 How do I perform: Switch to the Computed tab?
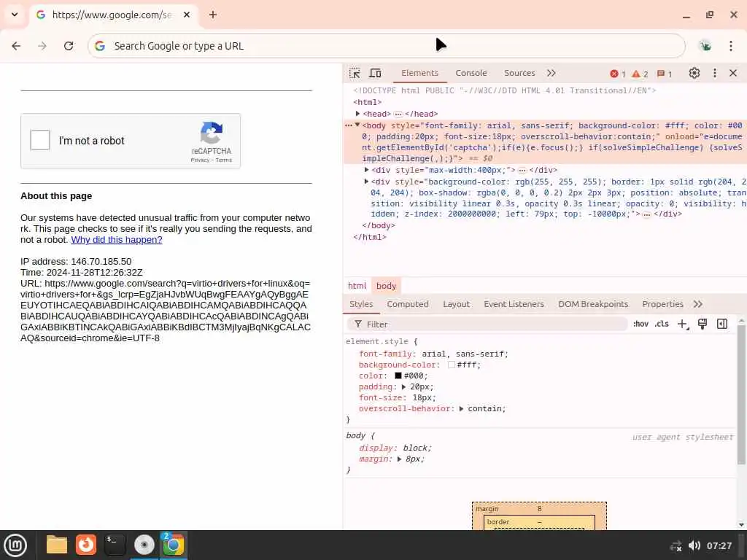(407, 304)
